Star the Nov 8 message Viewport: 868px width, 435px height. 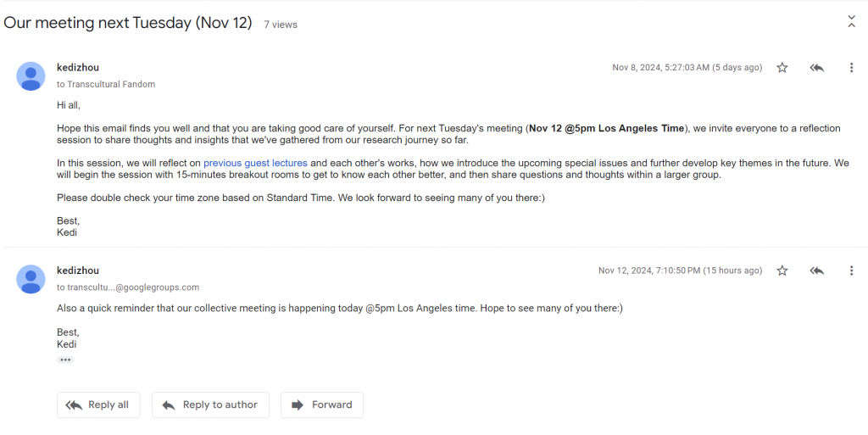782,68
